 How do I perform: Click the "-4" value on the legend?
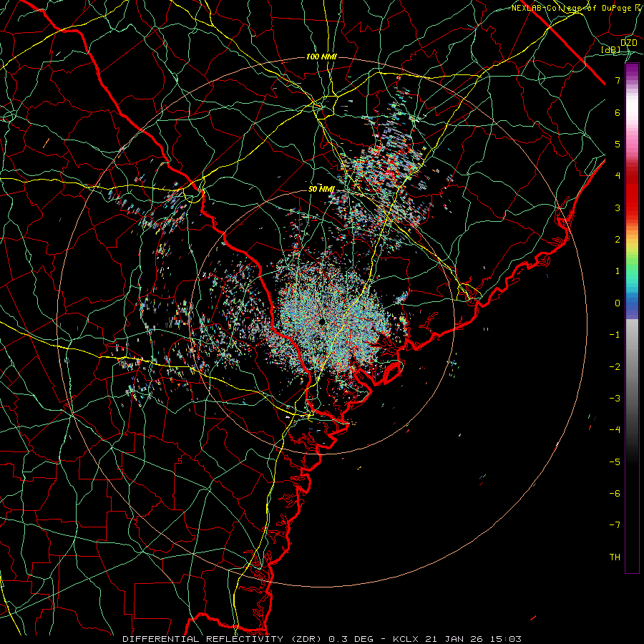(x=615, y=430)
